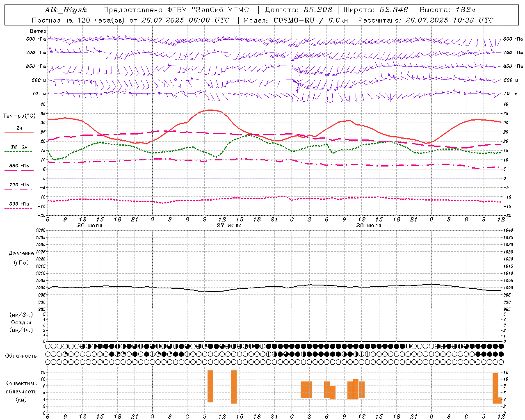Image resolution: width=525 pixels, height=420 pixels.
Task: Click the (гПа) pressure unit label
Action: coord(21,262)
